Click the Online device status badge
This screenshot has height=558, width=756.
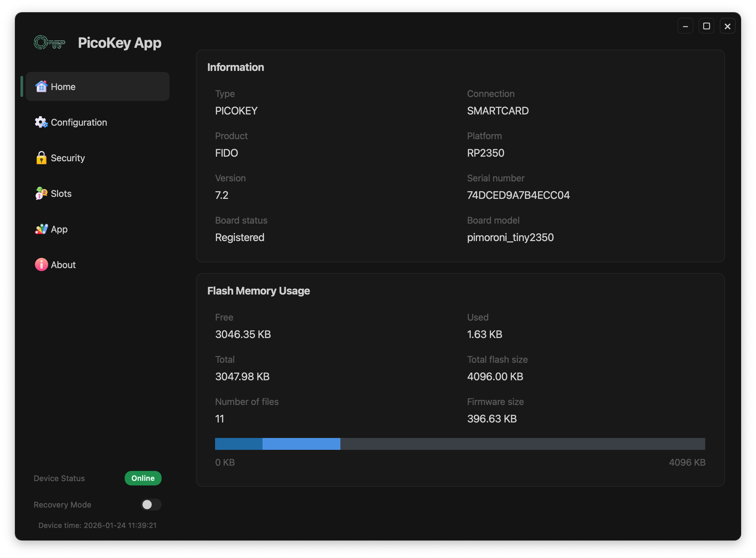(x=143, y=478)
